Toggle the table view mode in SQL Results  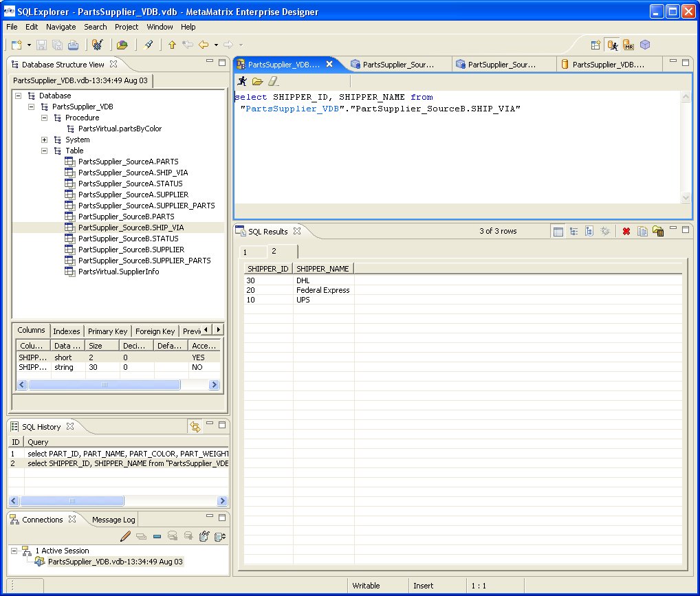pyautogui.click(x=558, y=232)
